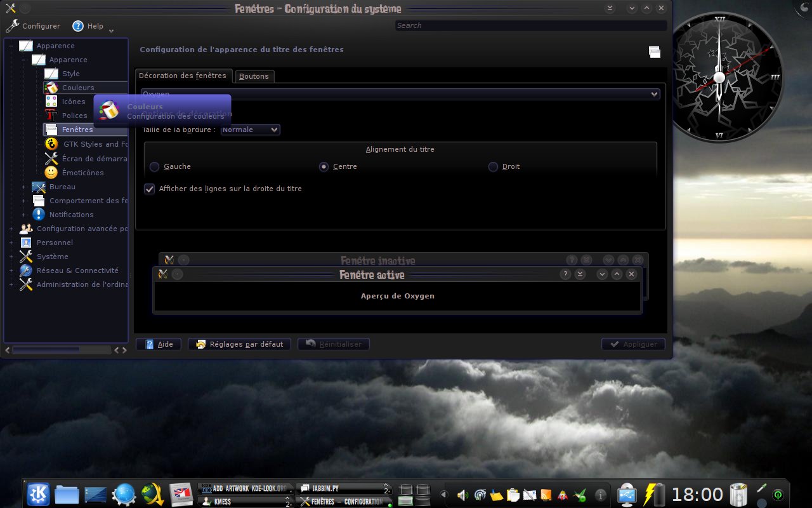Screen dimensions: 812x508
Task: Switch to Jabbim.py taskbar entry
Action: pyautogui.click(x=344, y=489)
